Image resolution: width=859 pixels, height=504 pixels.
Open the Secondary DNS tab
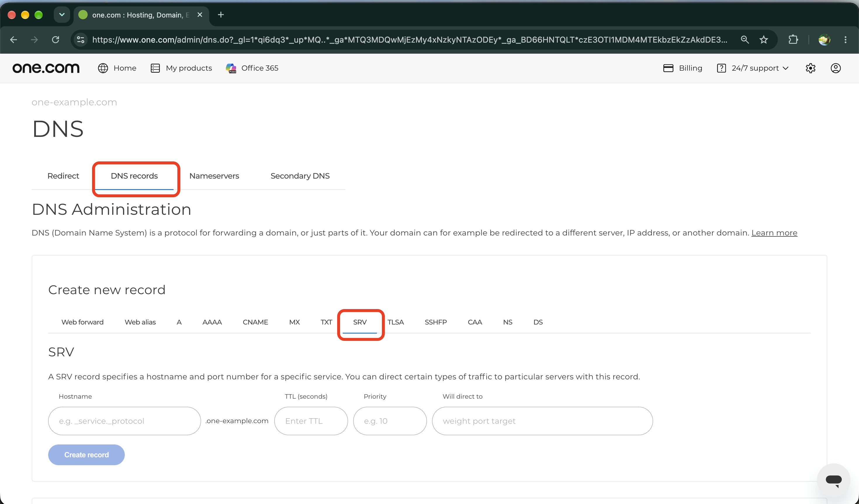[300, 176]
